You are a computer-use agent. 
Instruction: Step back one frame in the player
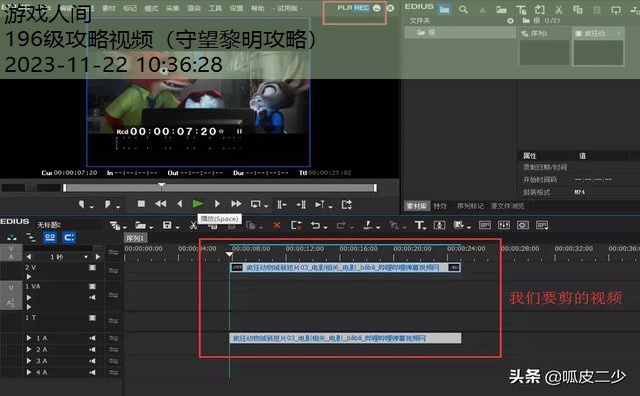(x=180, y=204)
